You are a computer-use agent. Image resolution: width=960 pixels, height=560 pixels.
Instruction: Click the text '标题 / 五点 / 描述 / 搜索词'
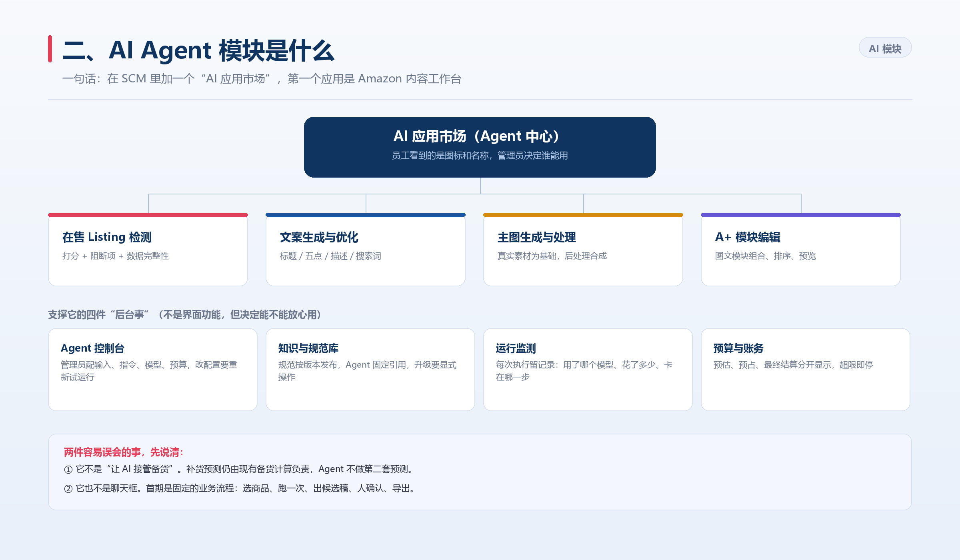[330, 256]
